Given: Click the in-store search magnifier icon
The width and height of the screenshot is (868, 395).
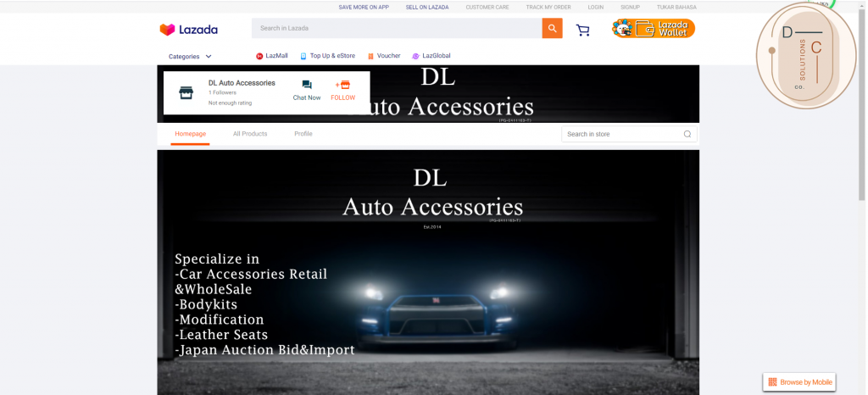Looking at the screenshot, I should point(687,134).
